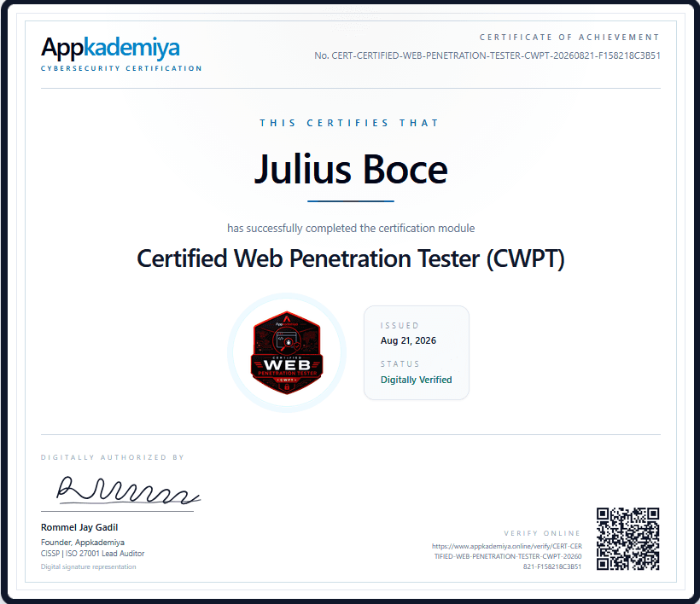
Task: Click the "Digitally Verified" status text
Action: click(416, 380)
